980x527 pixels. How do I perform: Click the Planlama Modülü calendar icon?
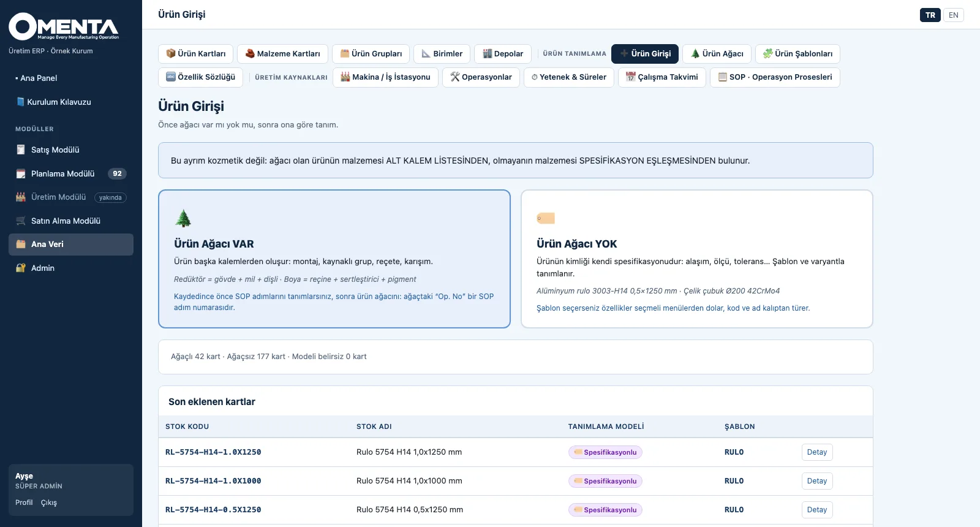coord(21,173)
